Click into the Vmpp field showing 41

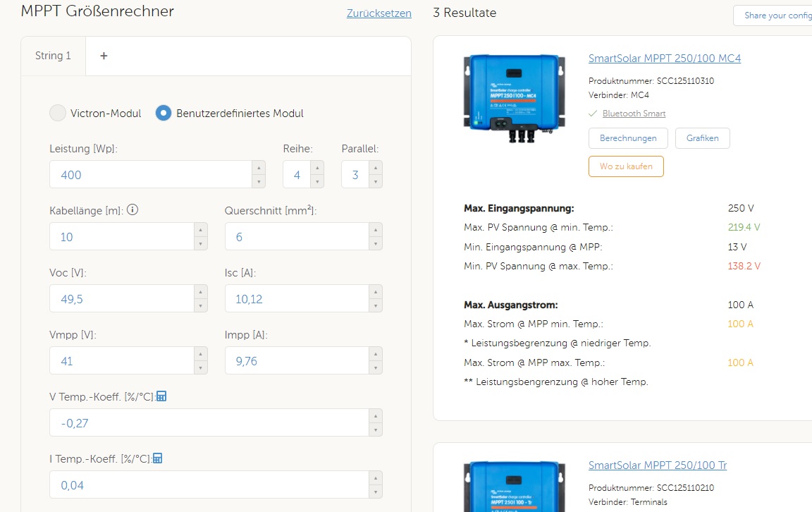(x=122, y=361)
